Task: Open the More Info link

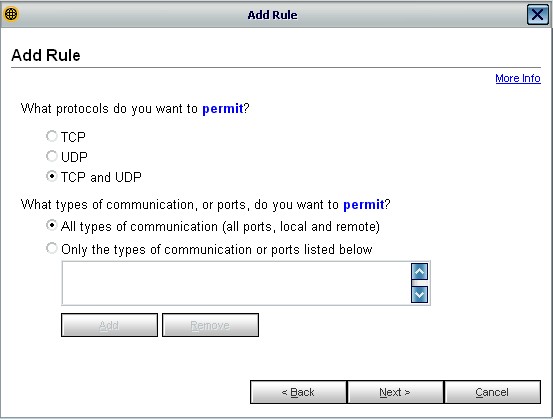Action: (517, 78)
